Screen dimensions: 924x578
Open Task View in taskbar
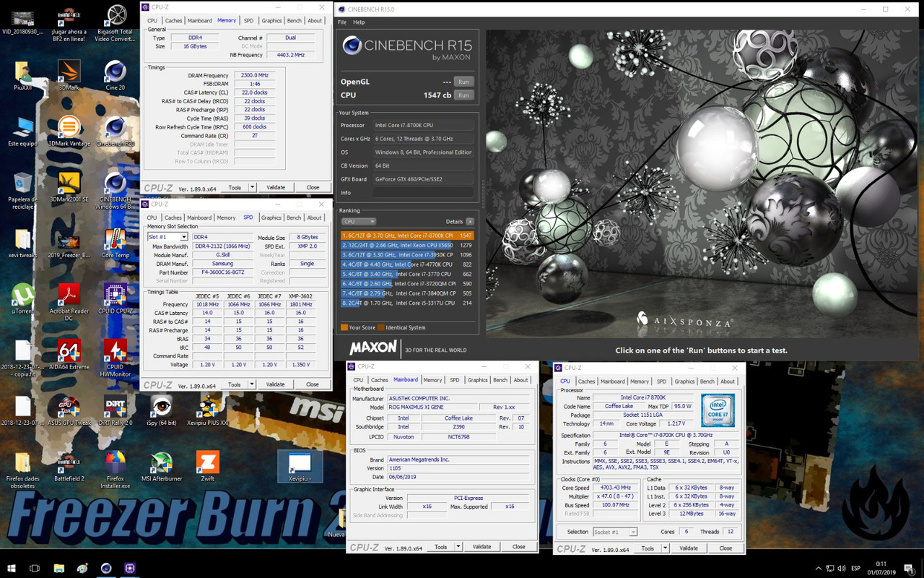(35, 569)
